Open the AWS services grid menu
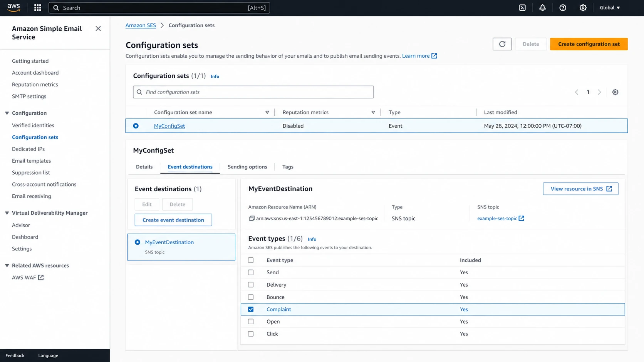Screen dimensions: 644x362 click(37, 8)
